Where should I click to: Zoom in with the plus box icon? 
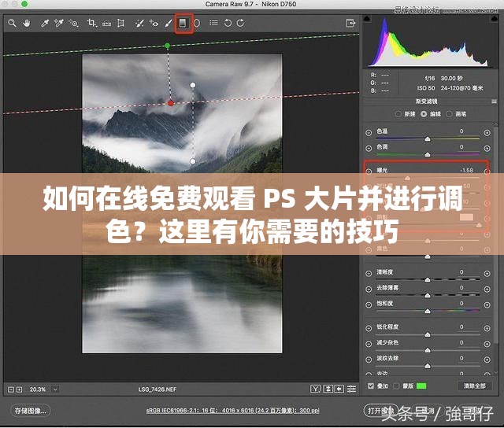[19, 389]
